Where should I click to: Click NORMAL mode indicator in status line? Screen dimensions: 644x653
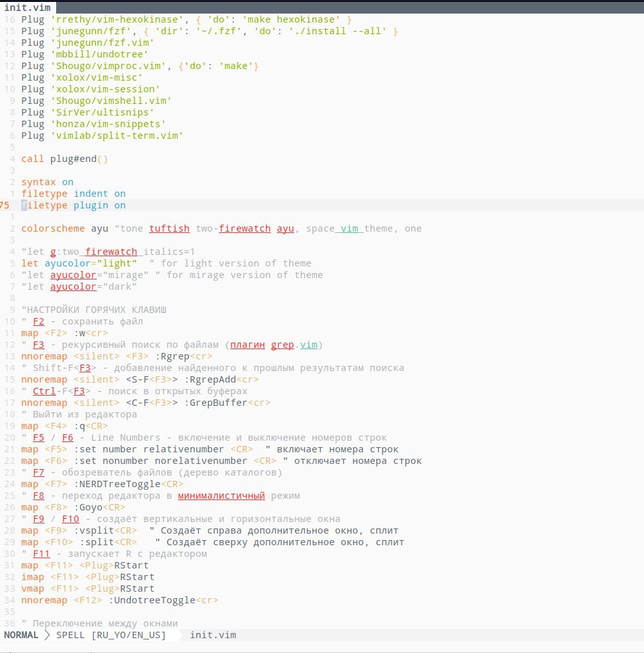pos(21,635)
